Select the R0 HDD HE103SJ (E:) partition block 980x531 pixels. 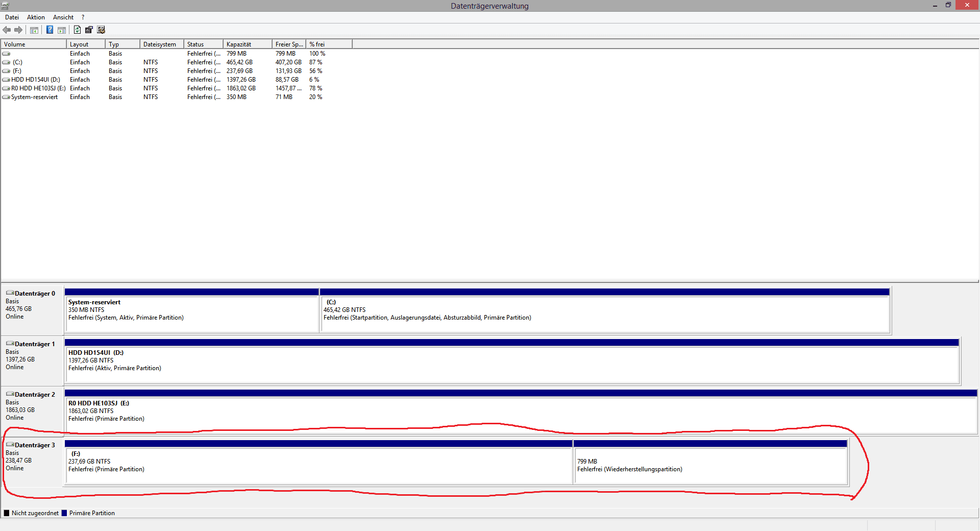(x=521, y=412)
